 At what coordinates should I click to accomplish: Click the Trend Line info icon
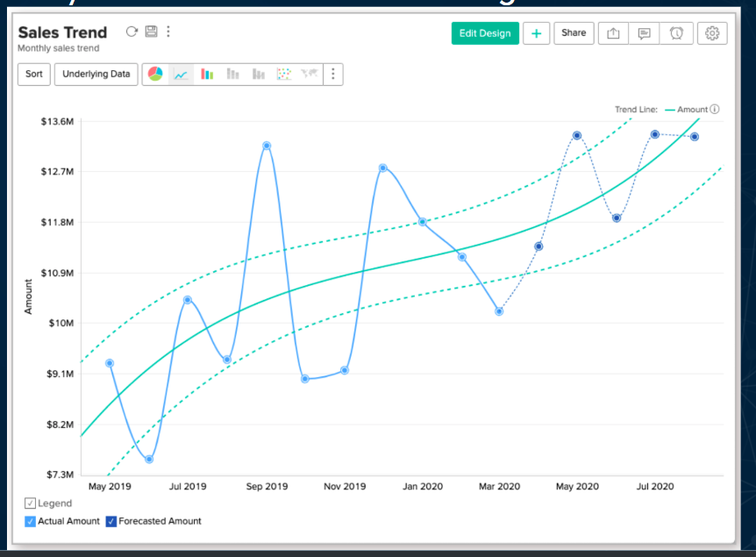715,109
